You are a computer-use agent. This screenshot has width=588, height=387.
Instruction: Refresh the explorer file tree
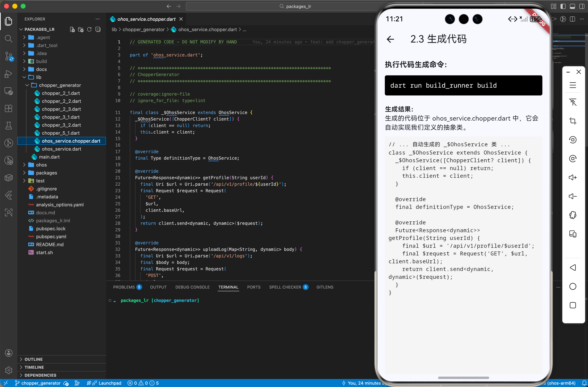point(89,30)
